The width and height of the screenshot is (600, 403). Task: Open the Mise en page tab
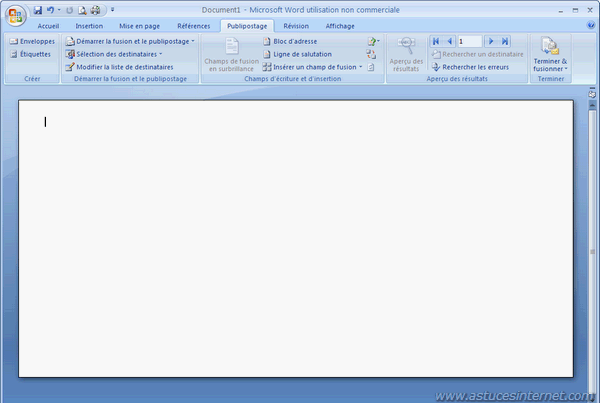pos(139,26)
